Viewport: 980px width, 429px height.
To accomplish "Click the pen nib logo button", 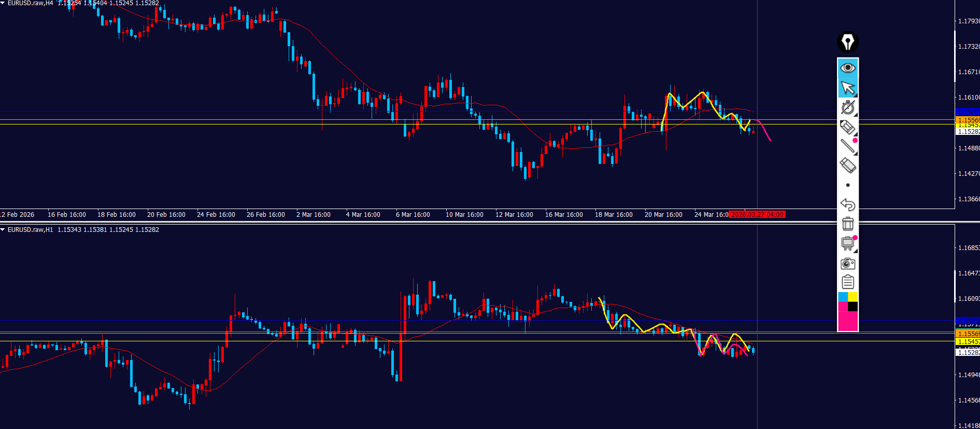I will pyautogui.click(x=847, y=42).
